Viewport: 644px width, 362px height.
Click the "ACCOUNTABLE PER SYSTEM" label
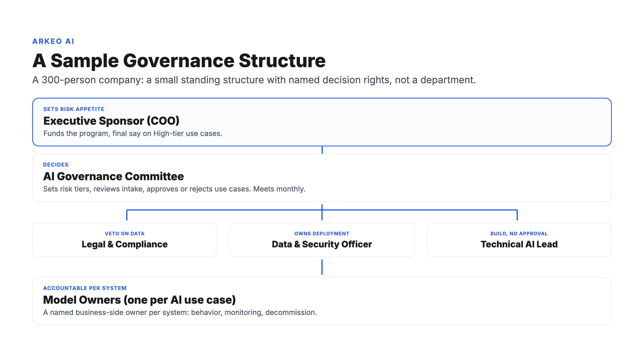point(85,288)
